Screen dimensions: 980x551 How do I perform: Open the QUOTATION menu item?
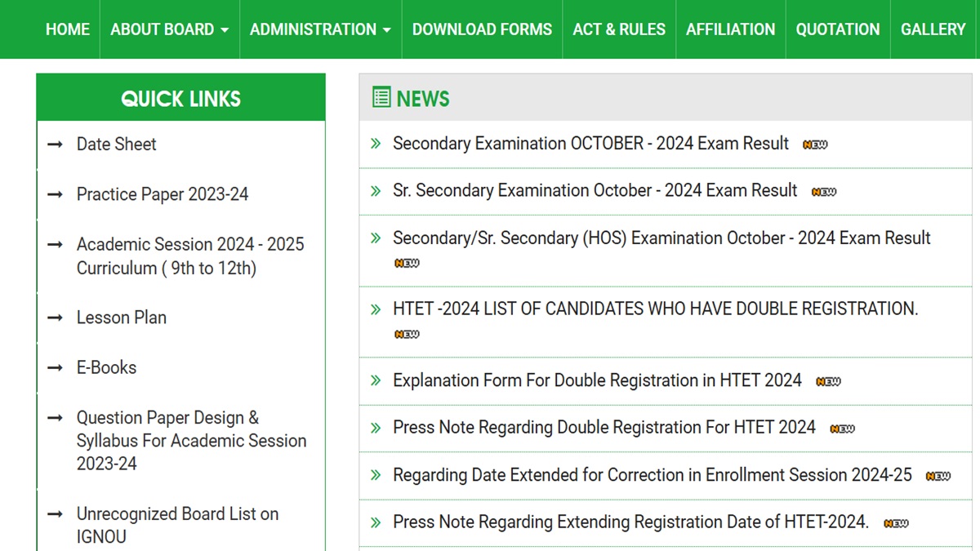(x=838, y=29)
